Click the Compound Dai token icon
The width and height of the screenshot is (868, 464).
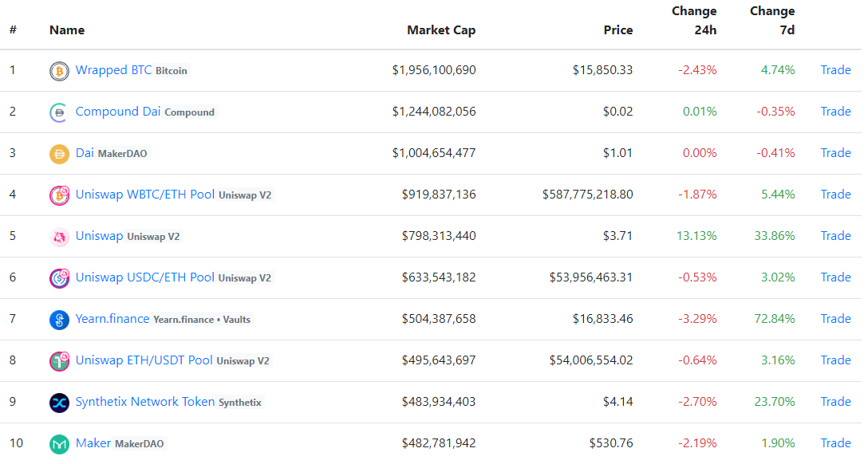point(59,112)
